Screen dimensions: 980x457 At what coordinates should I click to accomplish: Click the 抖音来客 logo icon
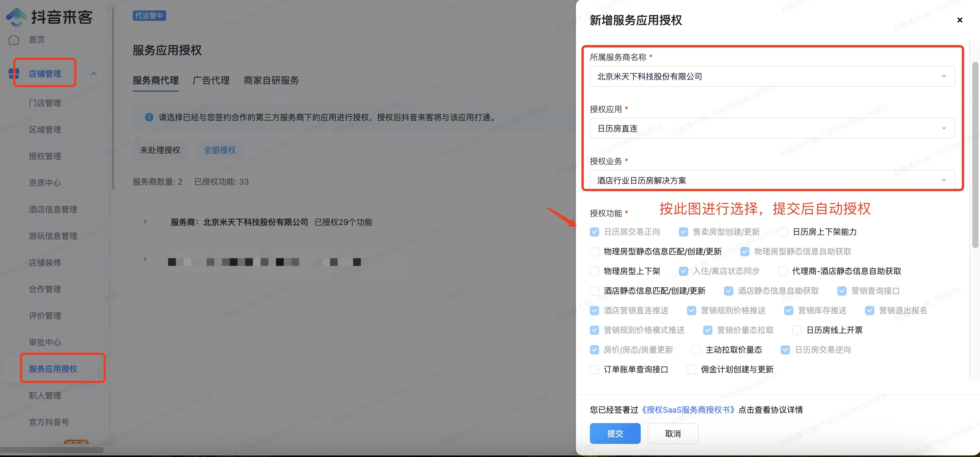[x=17, y=17]
